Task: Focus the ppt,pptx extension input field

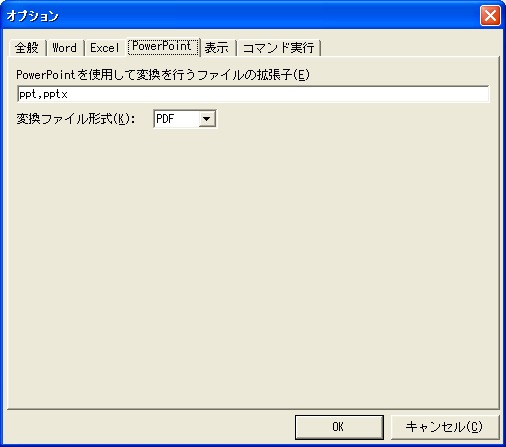Action: click(253, 94)
